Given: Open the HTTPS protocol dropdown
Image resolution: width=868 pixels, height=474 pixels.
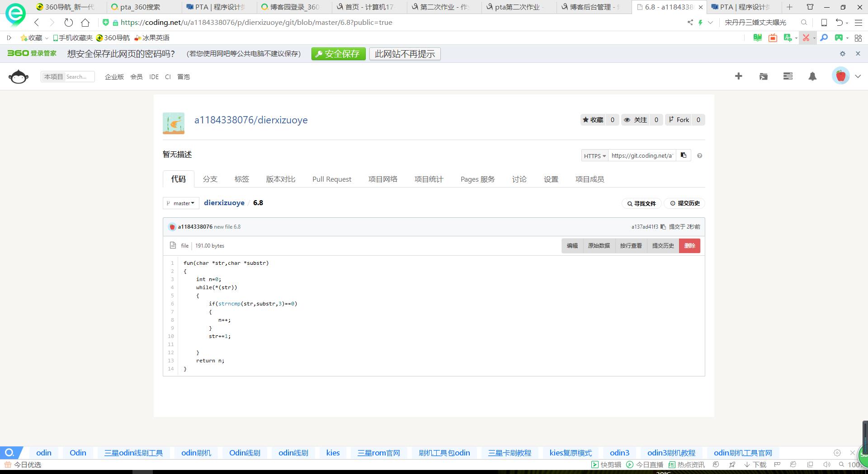Looking at the screenshot, I should (594, 156).
